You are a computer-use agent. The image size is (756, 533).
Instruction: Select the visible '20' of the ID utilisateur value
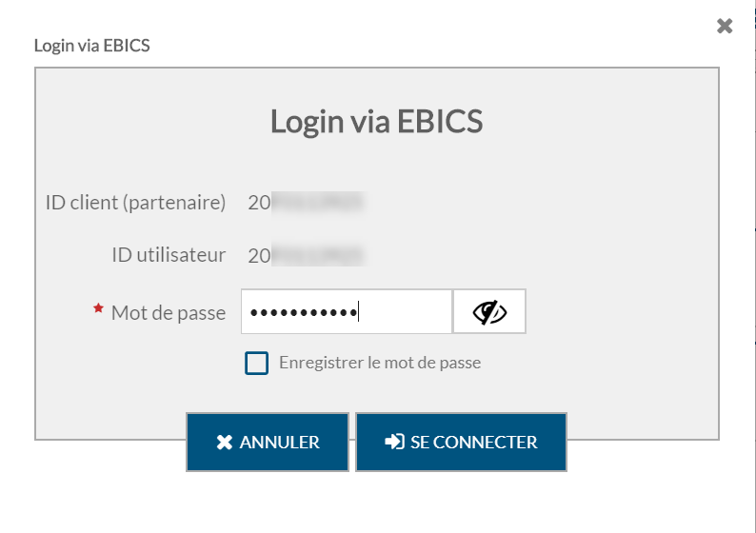tap(259, 255)
